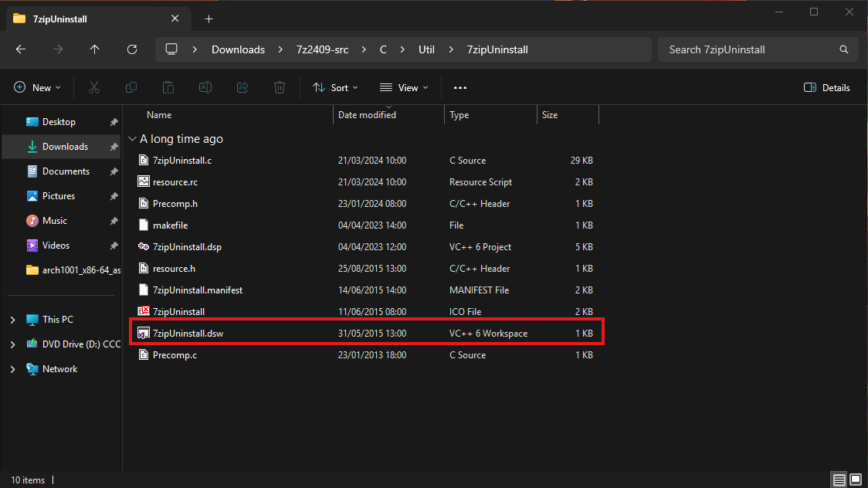Screen dimensions: 868x488
Task: Copy the selected item via toolbar icon
Action: click(x=131, y=87)
